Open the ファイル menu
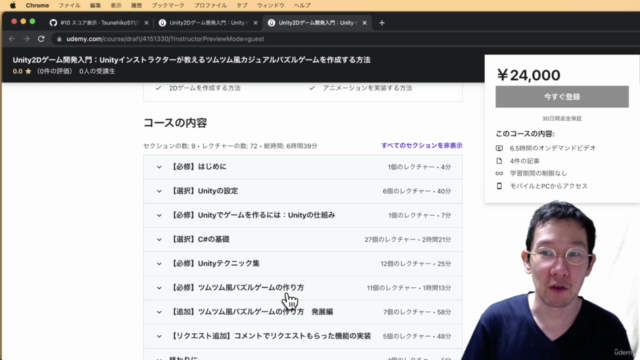 (69, 5)
